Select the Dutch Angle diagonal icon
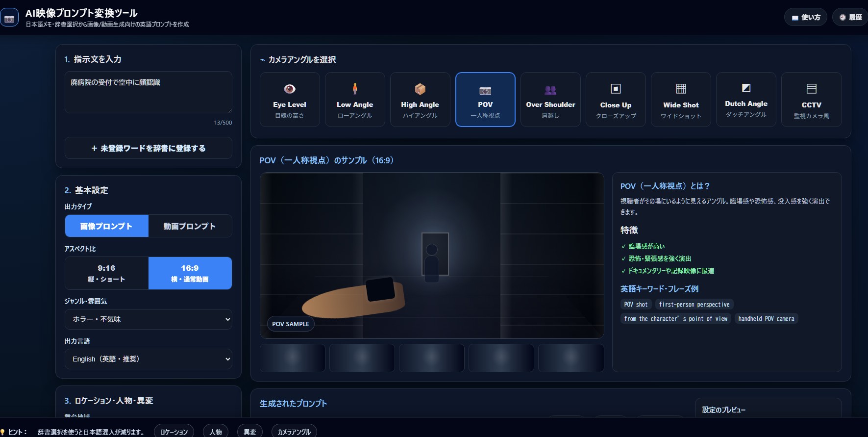This screenshot has height=437, width=868. (x=746, y=88)
